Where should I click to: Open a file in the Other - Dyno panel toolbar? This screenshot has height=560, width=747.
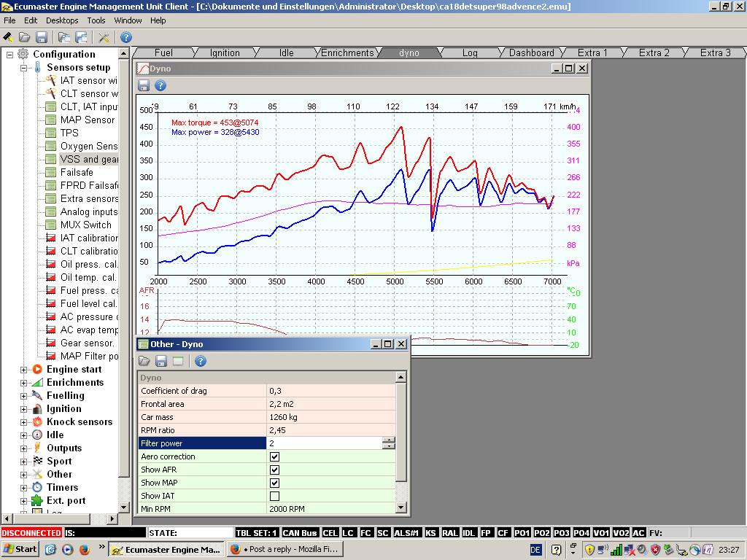pyautogui.click(x=144, y=361)
